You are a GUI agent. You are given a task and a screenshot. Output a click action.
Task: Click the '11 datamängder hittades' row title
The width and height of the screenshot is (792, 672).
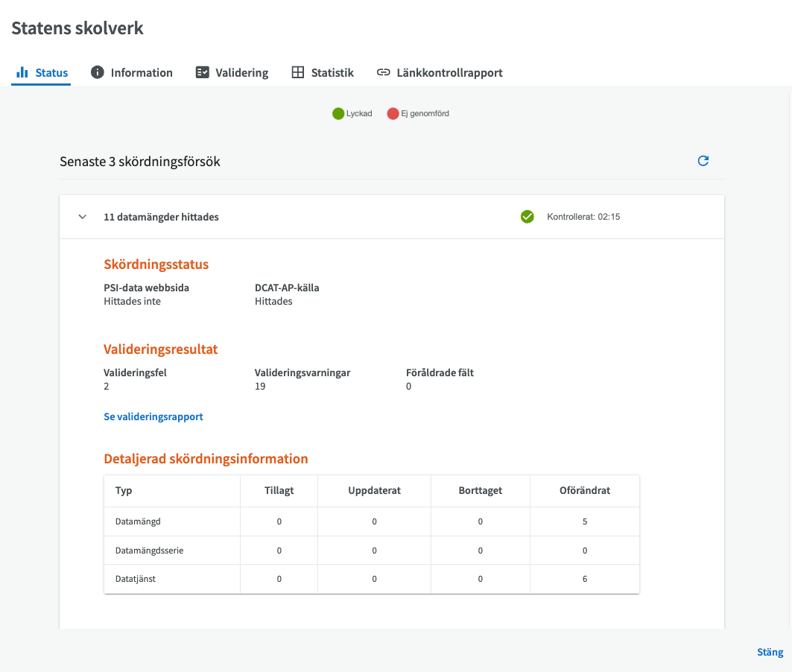tap(161, 217)
